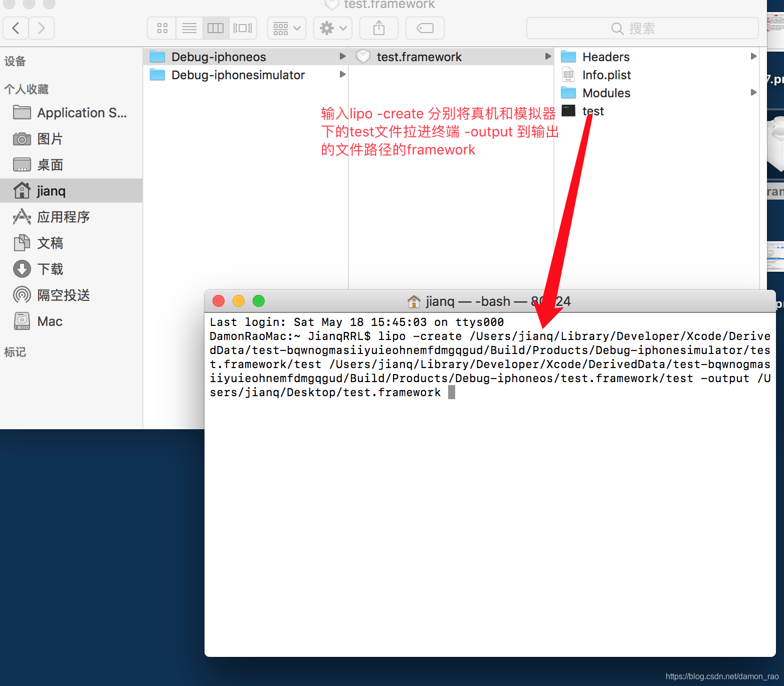
Task: Expand Headers folder arrow
Action: tap(753, 57)
